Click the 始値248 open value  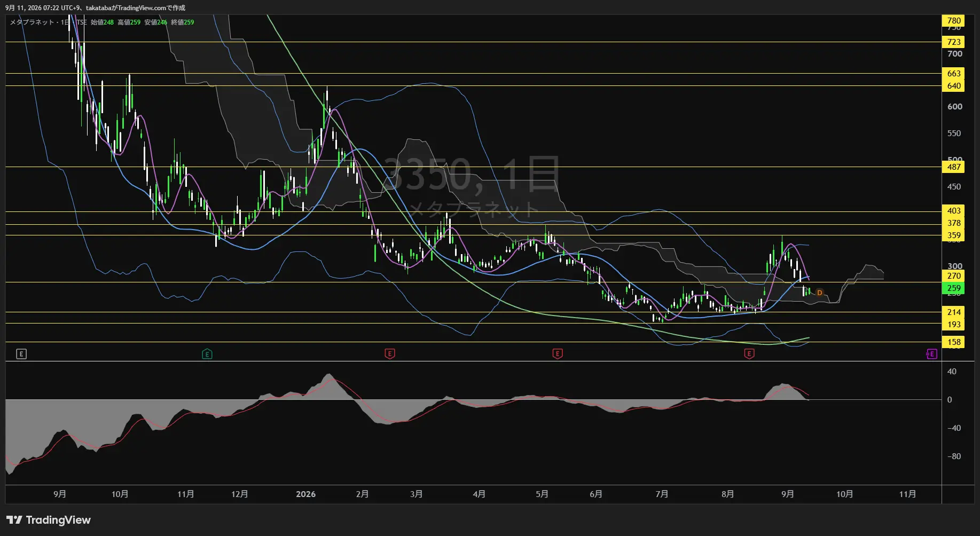pos(102,22)
